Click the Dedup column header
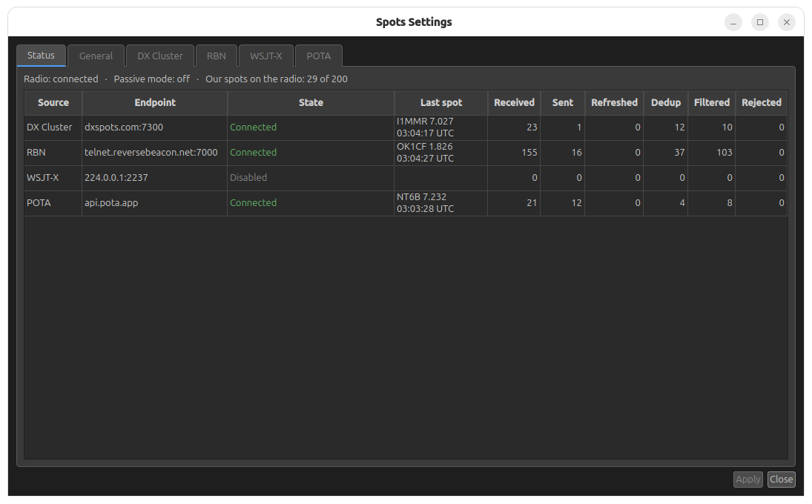812x504 pixels. [x=665, y=102]
